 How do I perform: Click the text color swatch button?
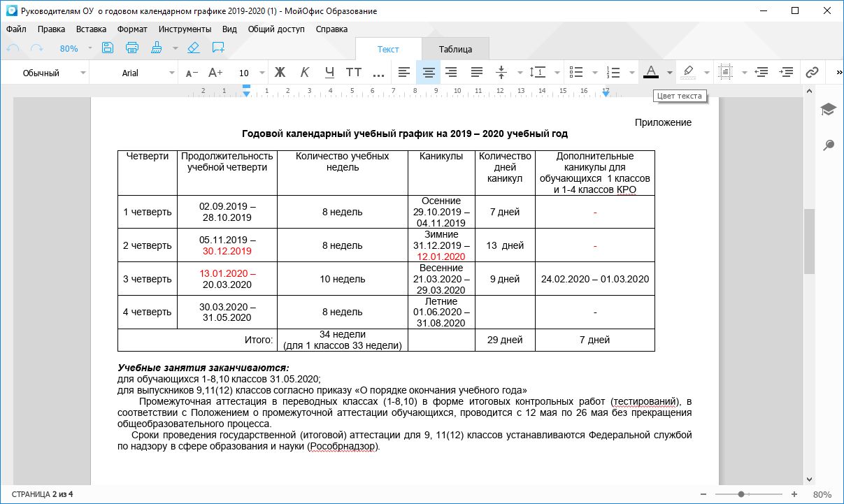tap(650, 72)
